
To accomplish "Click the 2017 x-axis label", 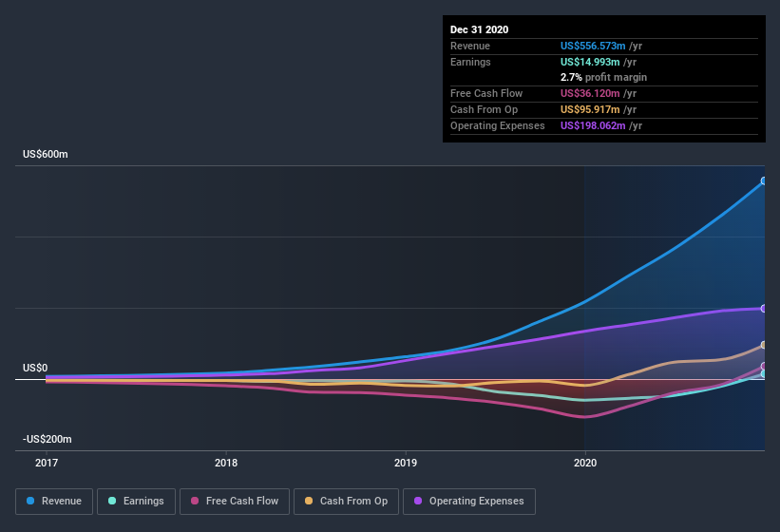I will click(x=47, y=463).
